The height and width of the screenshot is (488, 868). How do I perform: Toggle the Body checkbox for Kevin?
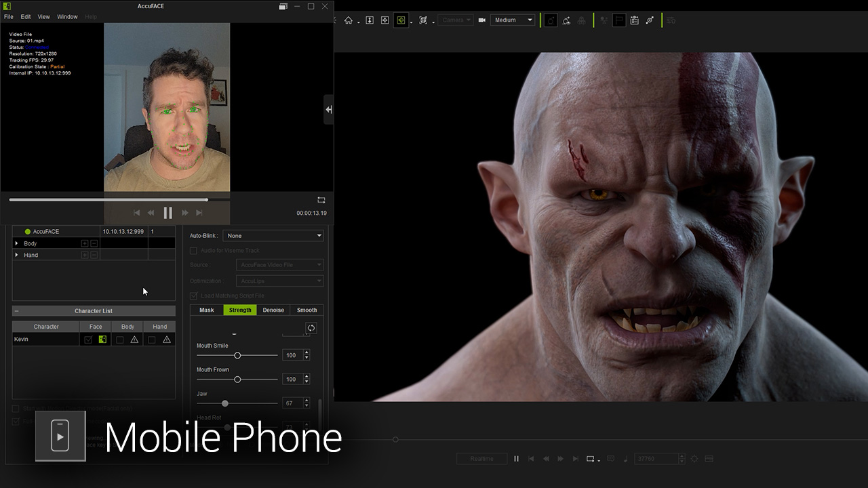[x=120, y=340]
